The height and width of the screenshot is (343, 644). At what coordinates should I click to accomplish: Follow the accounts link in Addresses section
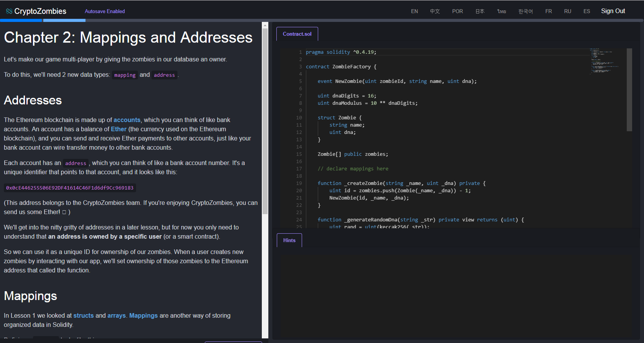pyautogui.click(x=127, y=120)
